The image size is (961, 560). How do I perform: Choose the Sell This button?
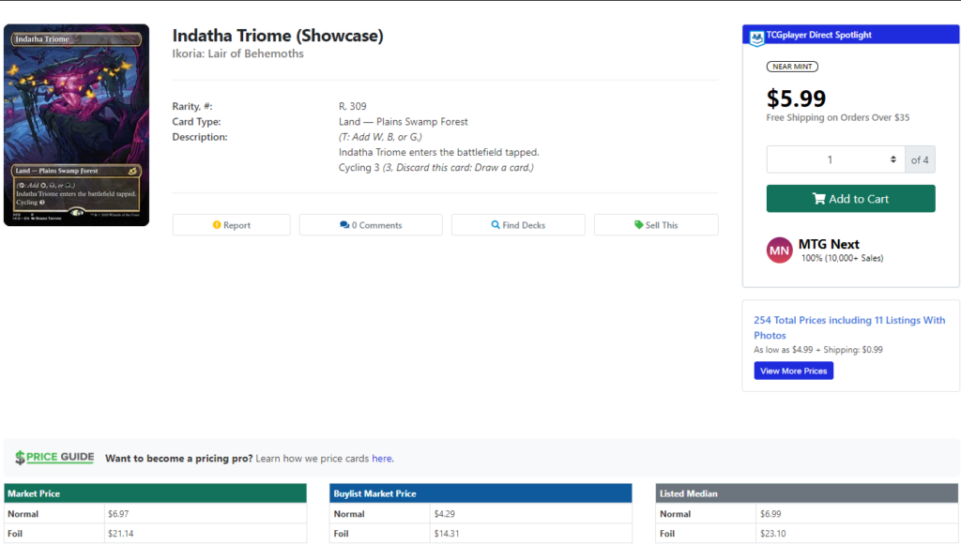tap(656, 225)
